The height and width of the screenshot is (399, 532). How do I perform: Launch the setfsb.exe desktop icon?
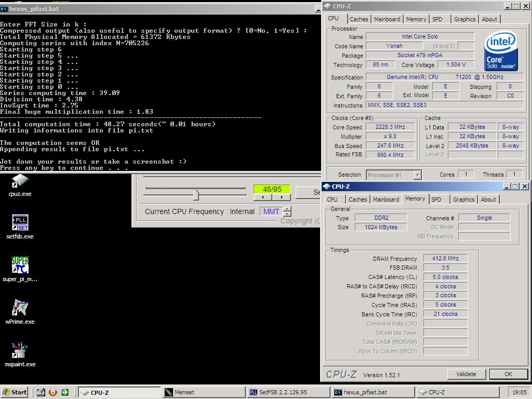20,227
